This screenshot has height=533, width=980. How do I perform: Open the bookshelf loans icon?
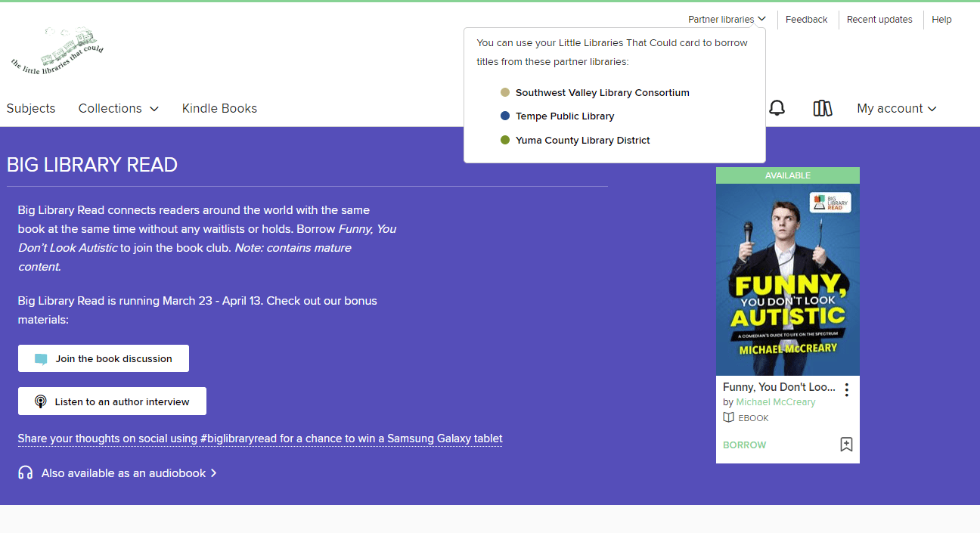[x=823, y=108]
